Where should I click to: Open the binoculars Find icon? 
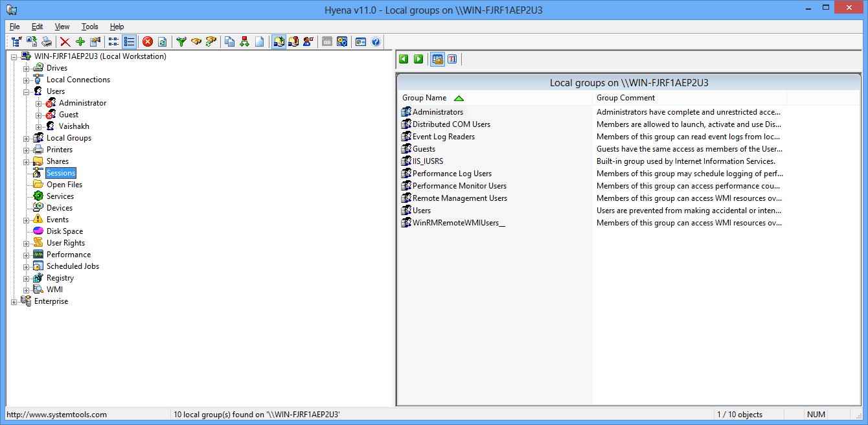click(x=196, y=41)
